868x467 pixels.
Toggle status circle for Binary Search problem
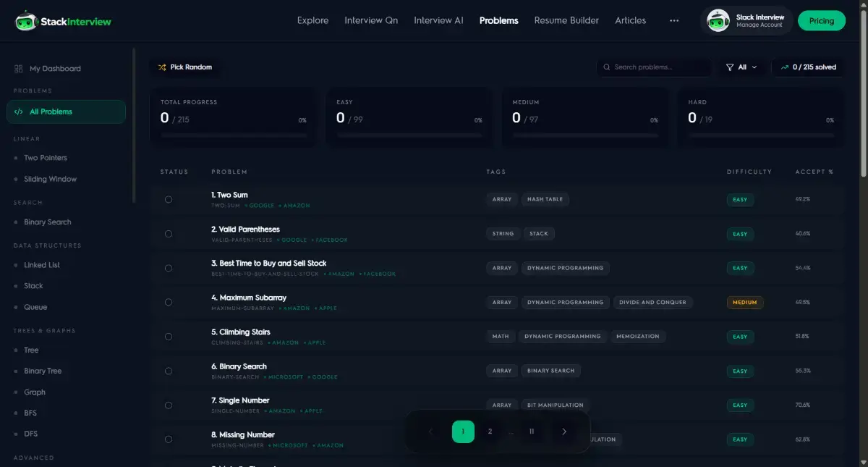click(169, 371)
